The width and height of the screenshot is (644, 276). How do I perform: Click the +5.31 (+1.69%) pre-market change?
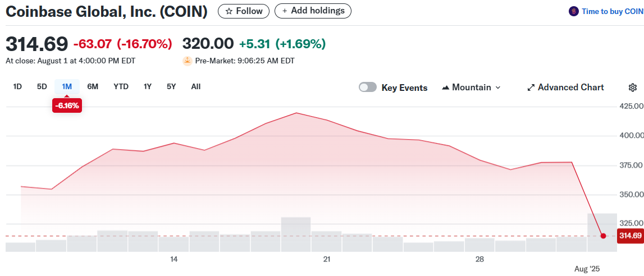pyautogui.click(x=282, y=43)
